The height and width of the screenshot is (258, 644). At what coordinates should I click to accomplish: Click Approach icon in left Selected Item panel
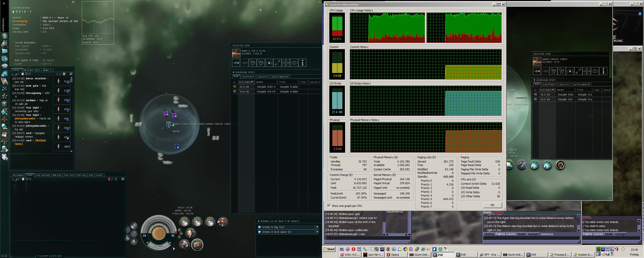(x=236, y=63)
